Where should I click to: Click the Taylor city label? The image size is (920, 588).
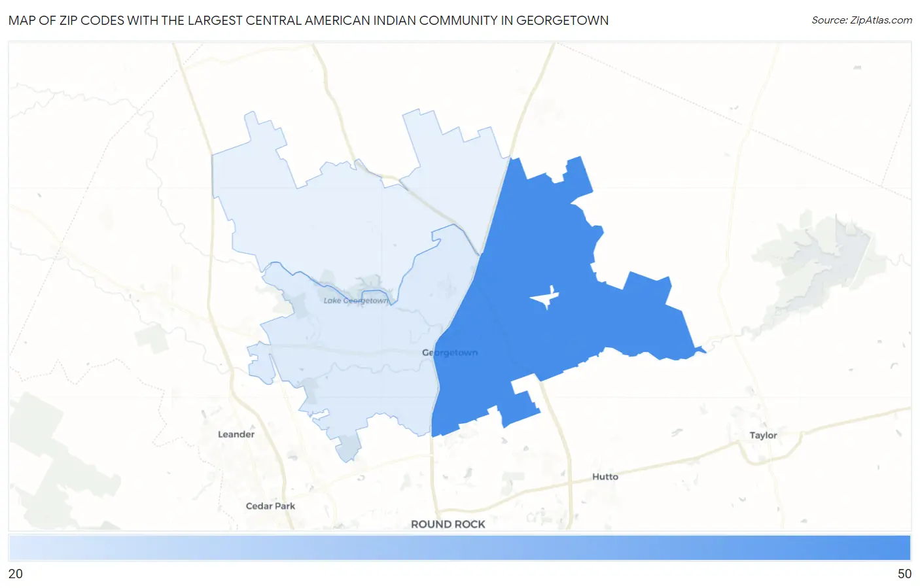[763, 435]
